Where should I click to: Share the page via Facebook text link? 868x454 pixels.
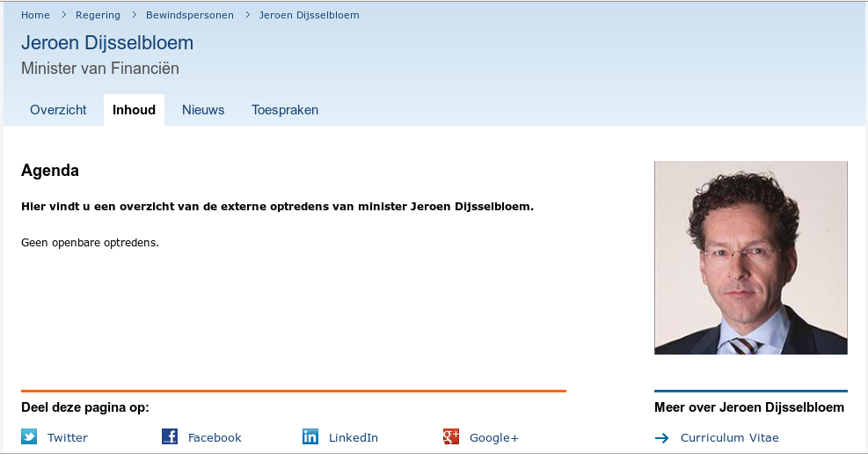point(215,437)
